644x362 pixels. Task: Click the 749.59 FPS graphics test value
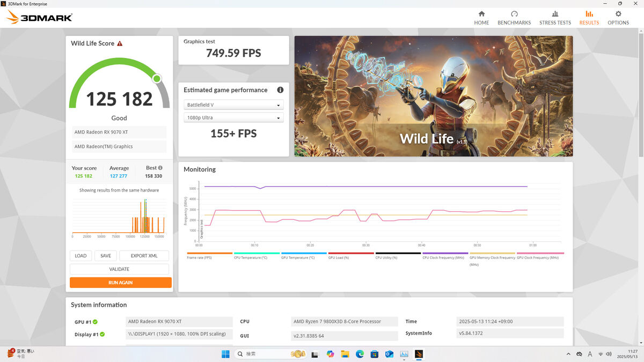coord(233,53)
